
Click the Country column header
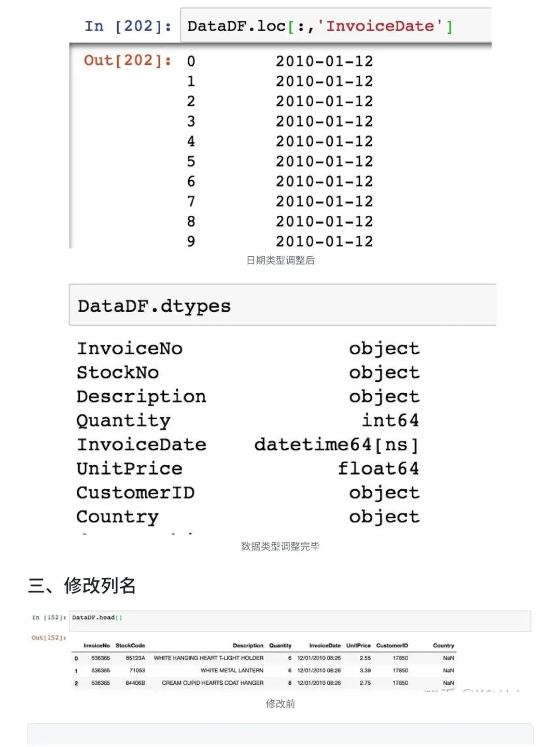(x=443, y=646)
